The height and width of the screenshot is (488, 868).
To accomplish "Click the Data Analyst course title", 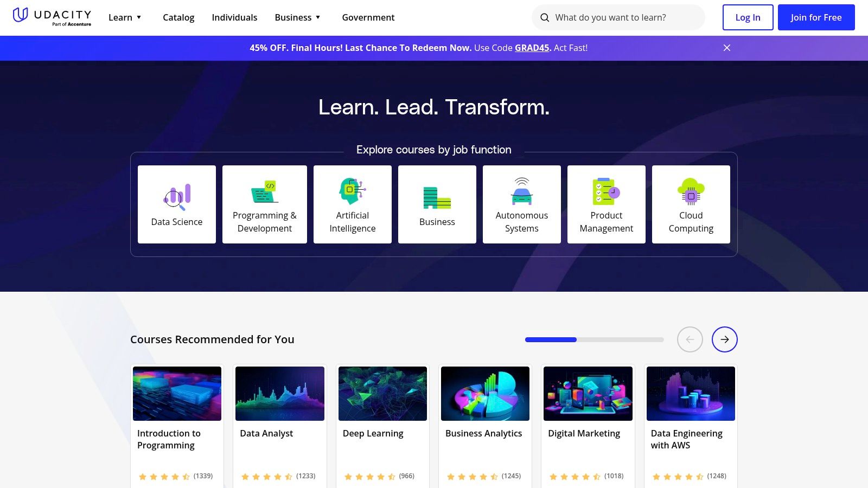I will pos(266,433).
